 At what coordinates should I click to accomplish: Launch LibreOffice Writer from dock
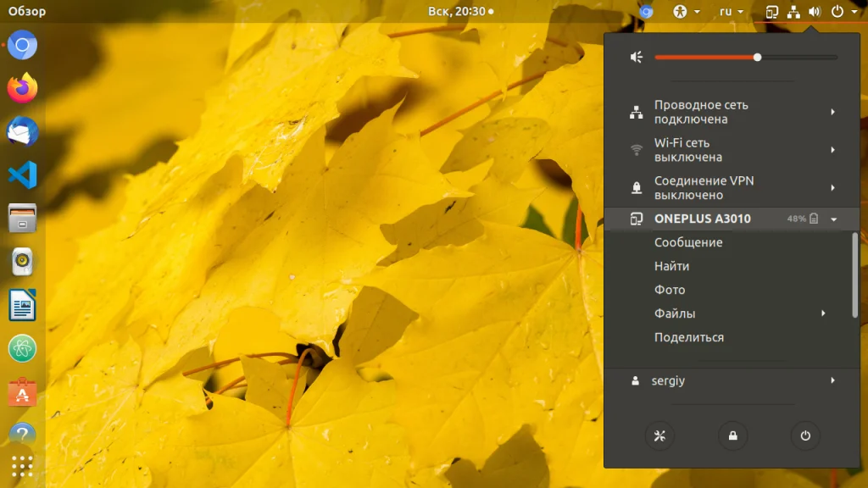point(22,305)
